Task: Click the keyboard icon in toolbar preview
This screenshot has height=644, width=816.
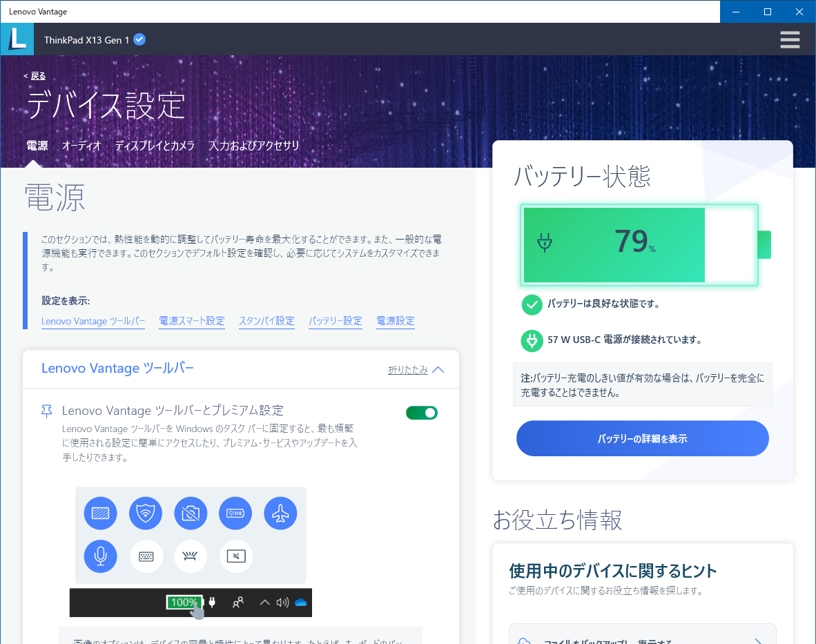Action: [x=146, y=556]
